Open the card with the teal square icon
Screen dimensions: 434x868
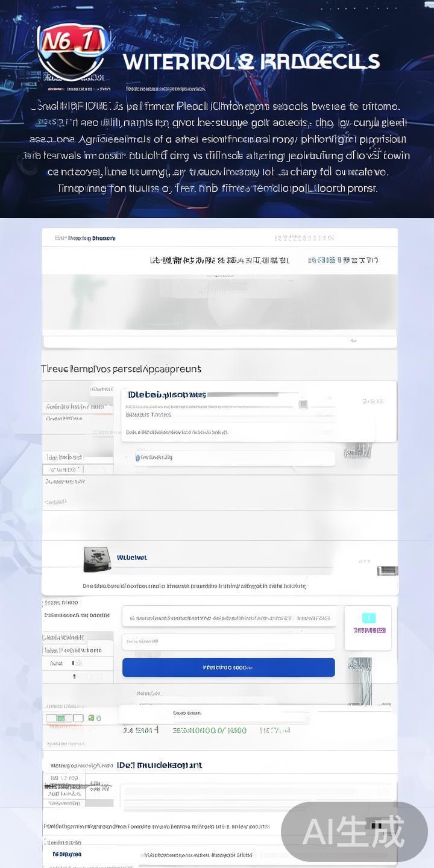(368, 628)
